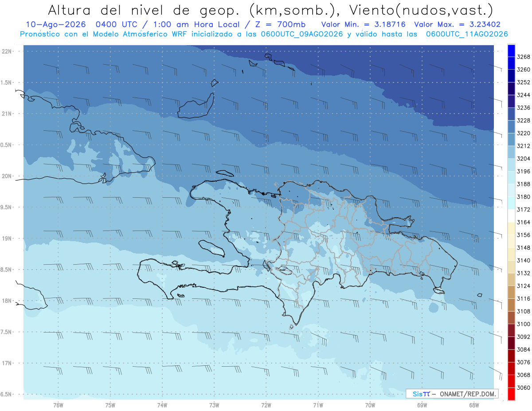
Task: Click the '75W' longitude axis label
Action: 110,405
